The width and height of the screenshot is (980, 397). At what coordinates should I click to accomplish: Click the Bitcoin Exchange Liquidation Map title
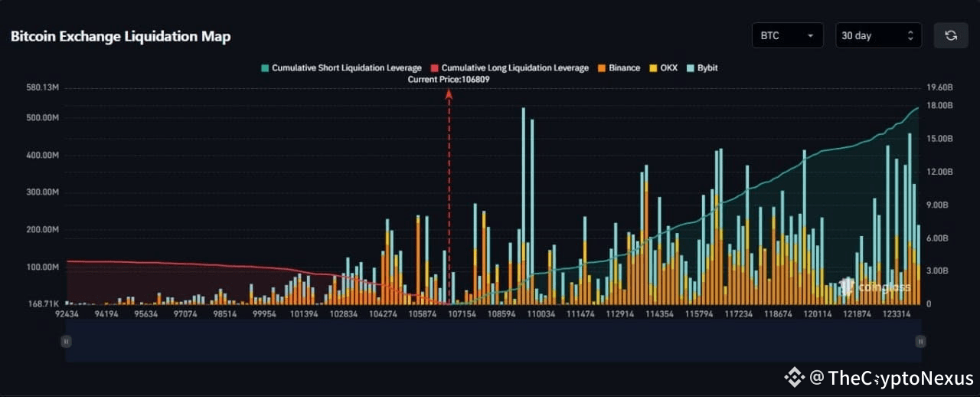point(120,37)
